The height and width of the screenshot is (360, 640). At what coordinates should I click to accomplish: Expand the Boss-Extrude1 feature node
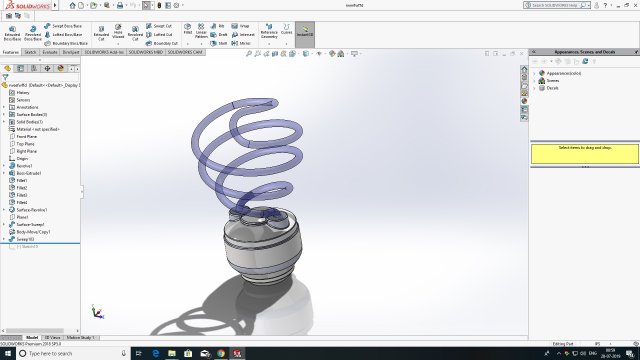[x=4, y=173]
